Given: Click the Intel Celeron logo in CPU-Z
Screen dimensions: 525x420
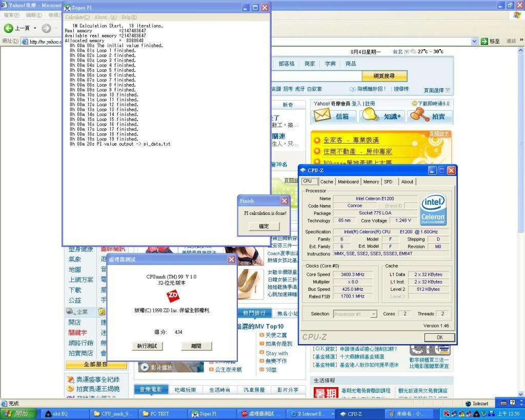Looking at the screenshot, I should (433, 210).
